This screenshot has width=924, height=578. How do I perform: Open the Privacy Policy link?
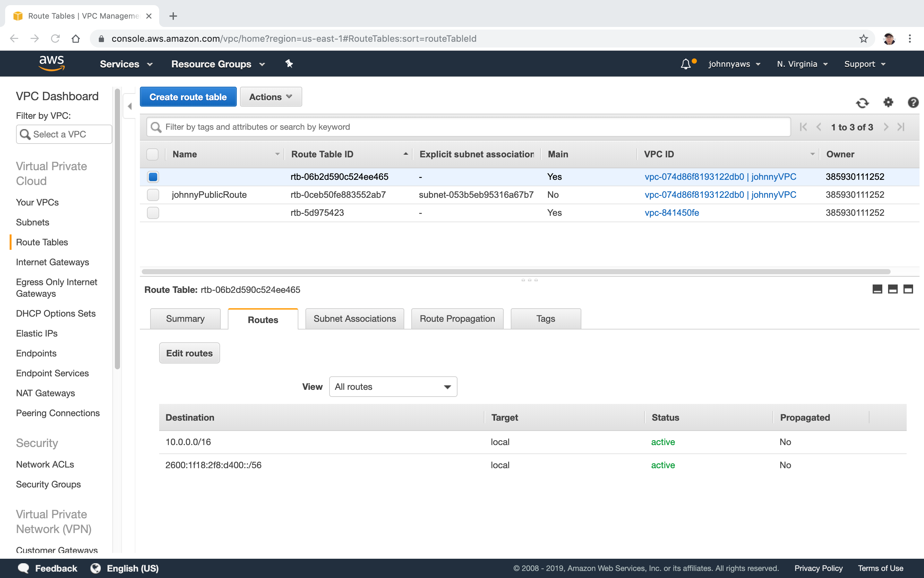[818, 568]
